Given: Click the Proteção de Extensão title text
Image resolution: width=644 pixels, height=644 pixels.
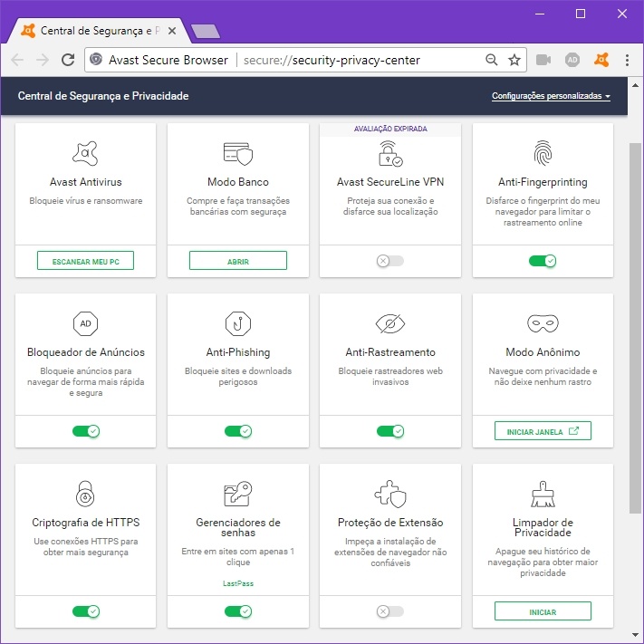Looking at the screenshot, I should coord(390,523).
